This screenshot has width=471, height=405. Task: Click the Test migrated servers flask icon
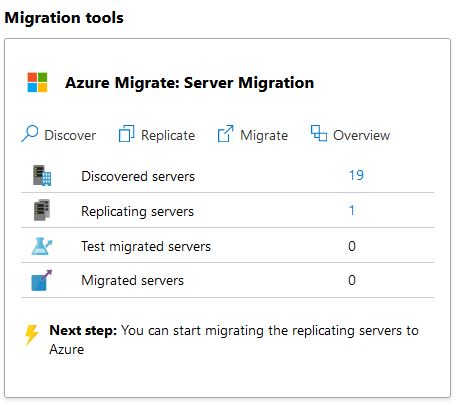tap(42, 246)
